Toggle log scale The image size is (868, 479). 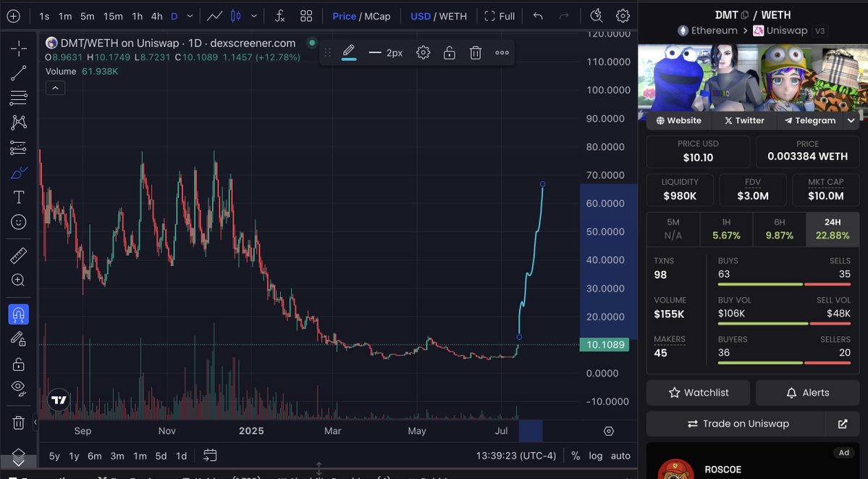point(596,456)
